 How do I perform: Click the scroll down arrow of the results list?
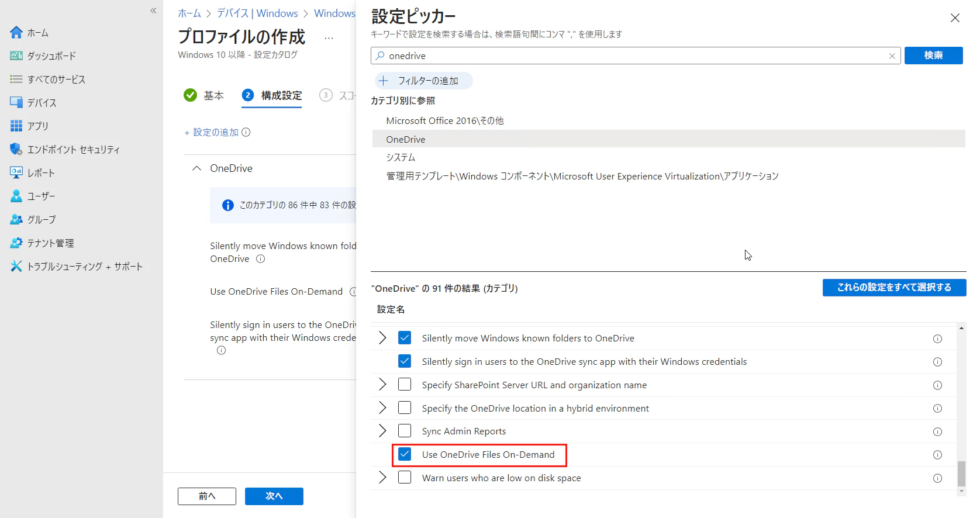pyautogui.click(x=961, y=492)
